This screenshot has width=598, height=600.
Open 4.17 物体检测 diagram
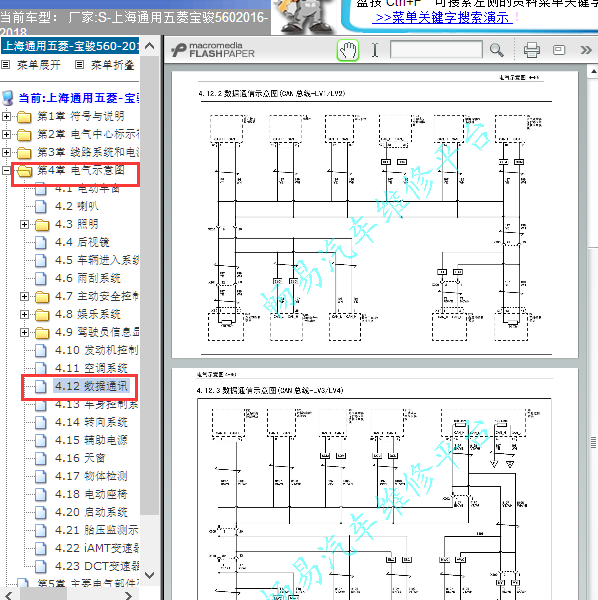click(x=91, y=476)
